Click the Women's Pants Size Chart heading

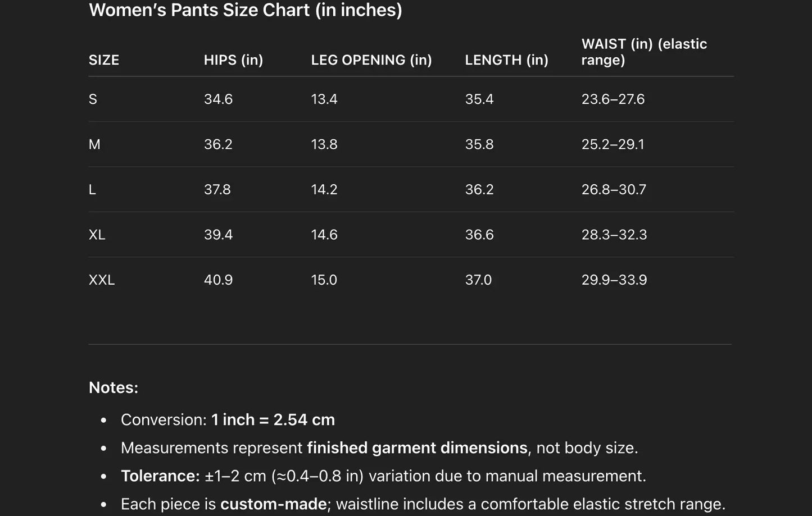pos(246,10)
